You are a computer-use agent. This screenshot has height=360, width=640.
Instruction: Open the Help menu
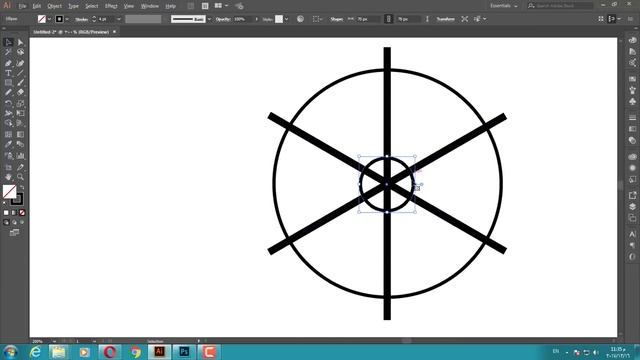coord(171,6)
